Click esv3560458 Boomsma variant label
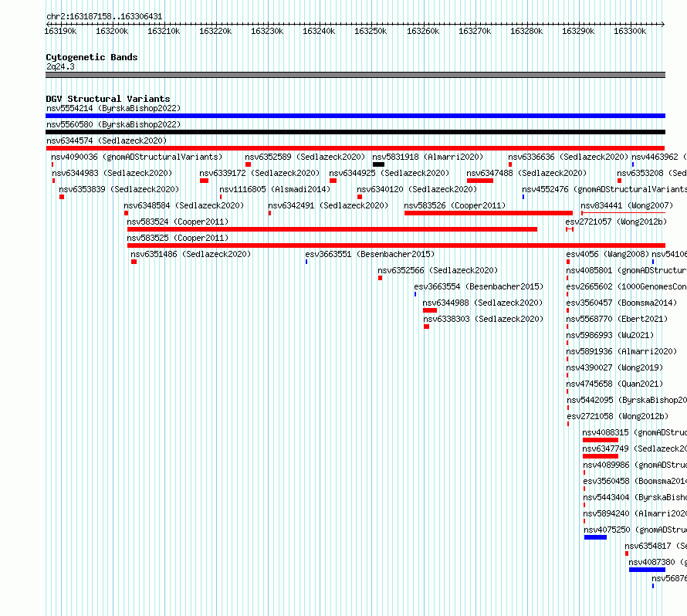 pos(635,481)
